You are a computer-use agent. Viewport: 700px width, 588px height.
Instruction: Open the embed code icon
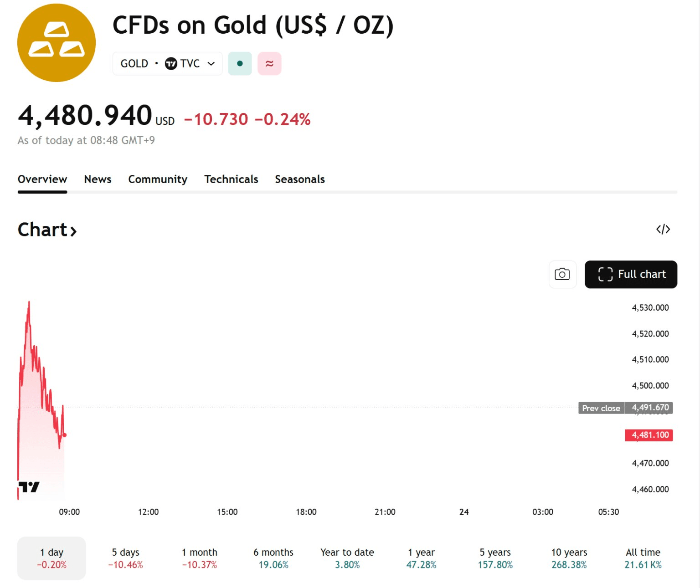[663, 229]
